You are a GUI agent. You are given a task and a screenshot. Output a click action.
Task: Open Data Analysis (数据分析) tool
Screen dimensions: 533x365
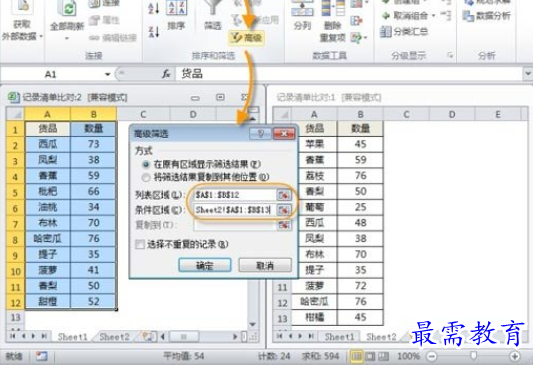click(x=487, y=15)
